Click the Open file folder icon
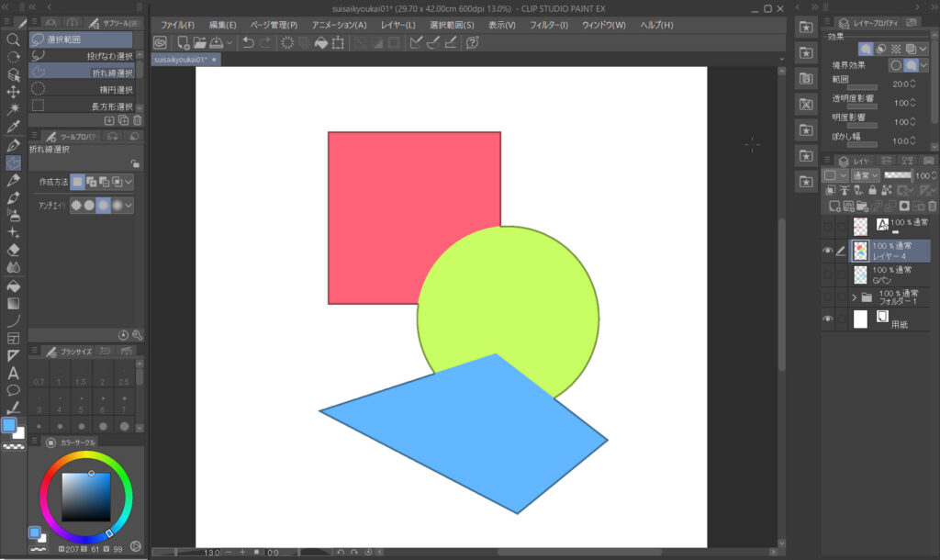This screenshot has width=940, height=560. click(199, 42)
